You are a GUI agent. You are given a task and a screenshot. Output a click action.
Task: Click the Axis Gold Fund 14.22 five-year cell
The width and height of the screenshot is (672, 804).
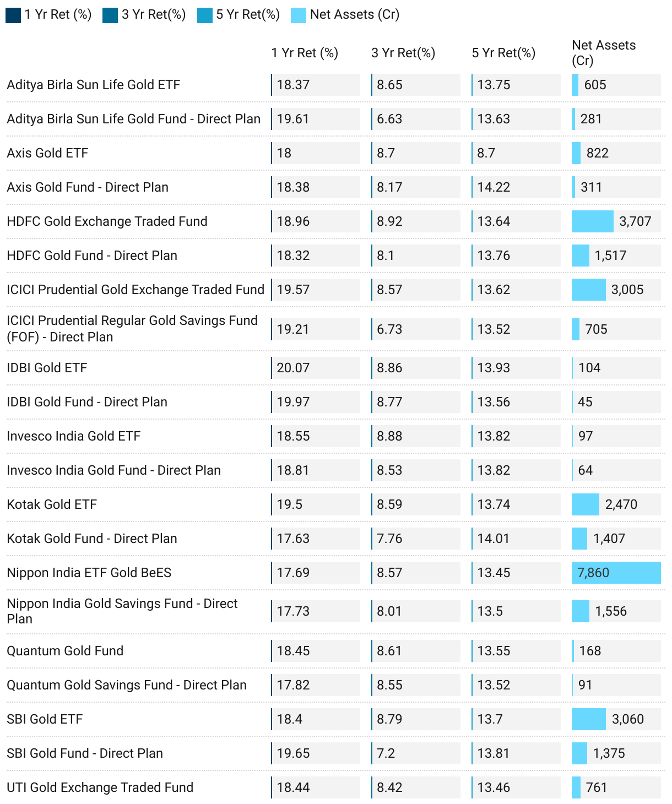[x=516, y=187]
